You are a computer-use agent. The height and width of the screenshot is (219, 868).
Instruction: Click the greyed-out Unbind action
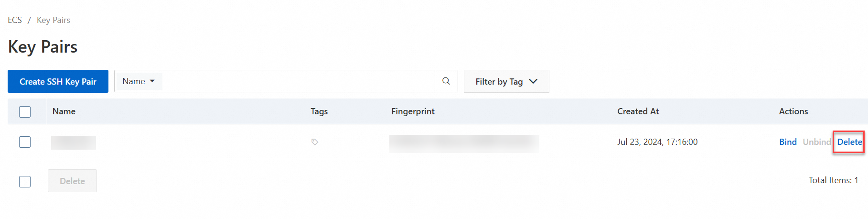[x=817, y=142]
